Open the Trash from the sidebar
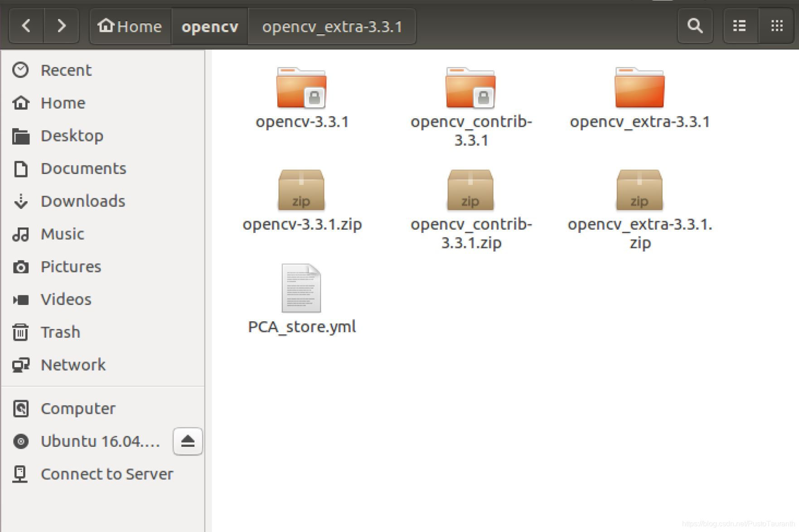 pos(60,332)
